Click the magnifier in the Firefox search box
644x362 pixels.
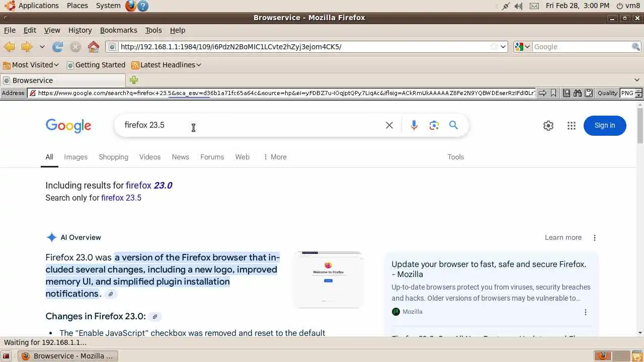(x=636, y=47)
